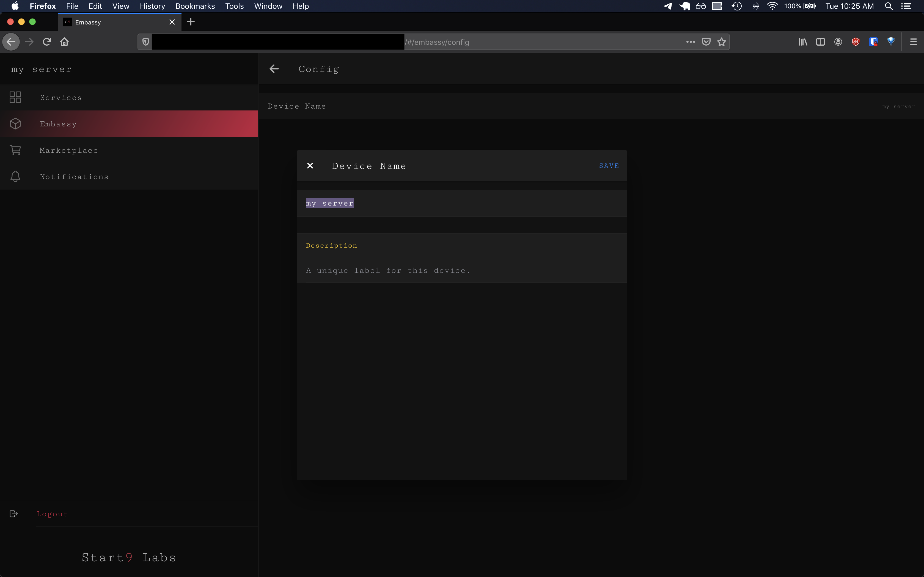Open a new browser tab
Image resolution: width=924 pixels, height=577 pixels.
(x=191, y=22)
